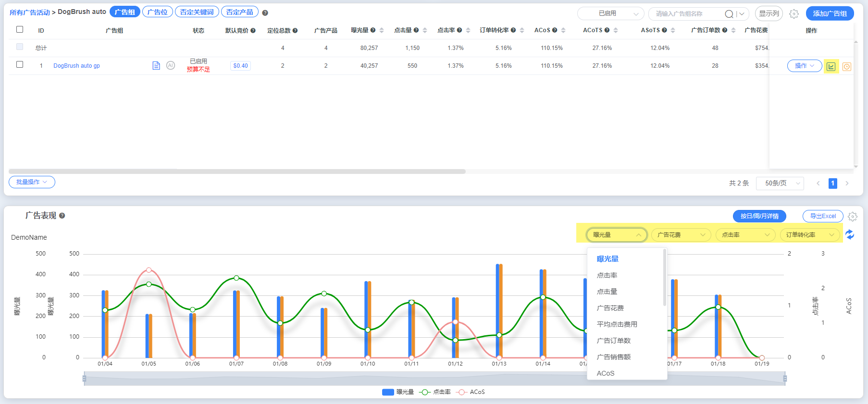
Task: Toggle the 曝光量 series in the chart legend
Action: pos(398,392)
